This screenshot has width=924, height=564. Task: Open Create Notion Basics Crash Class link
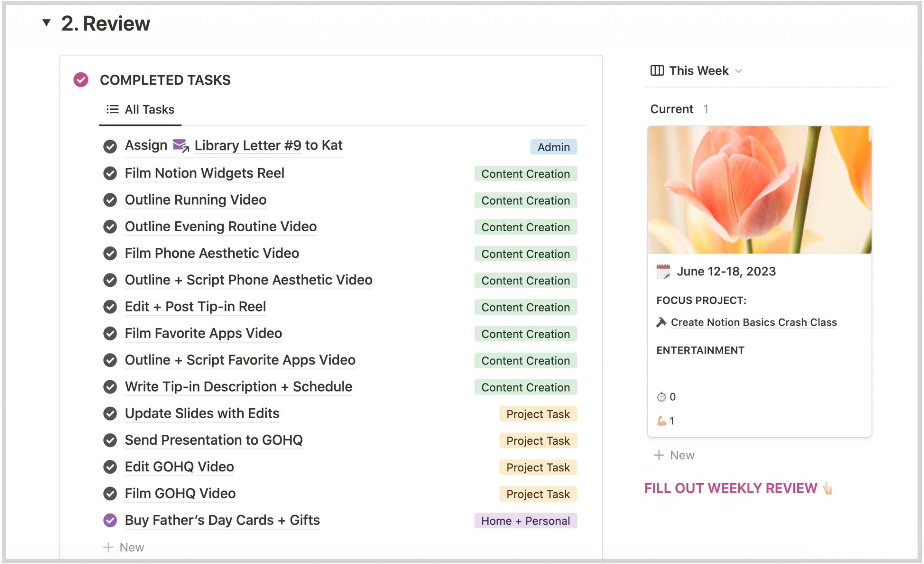click(753, 322)
